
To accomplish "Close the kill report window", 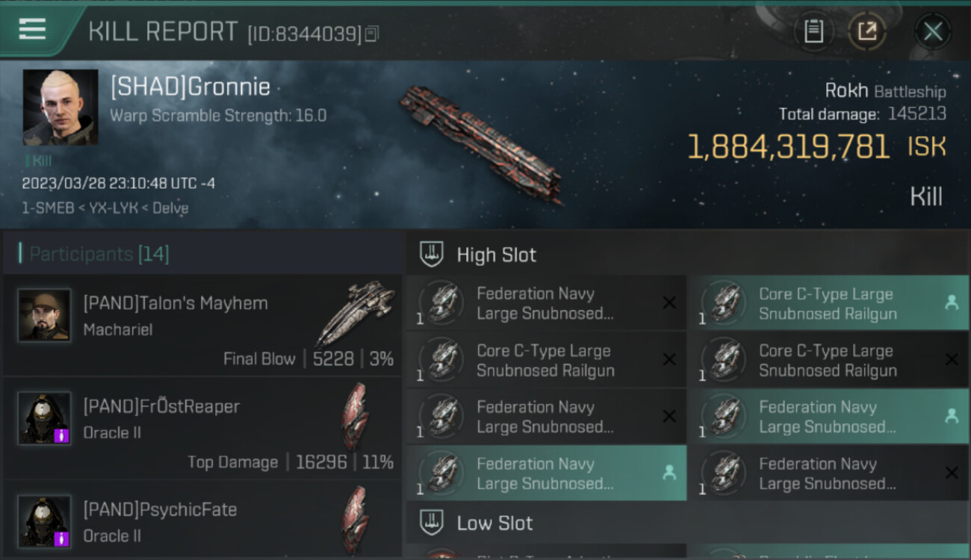I will point(933,31).
